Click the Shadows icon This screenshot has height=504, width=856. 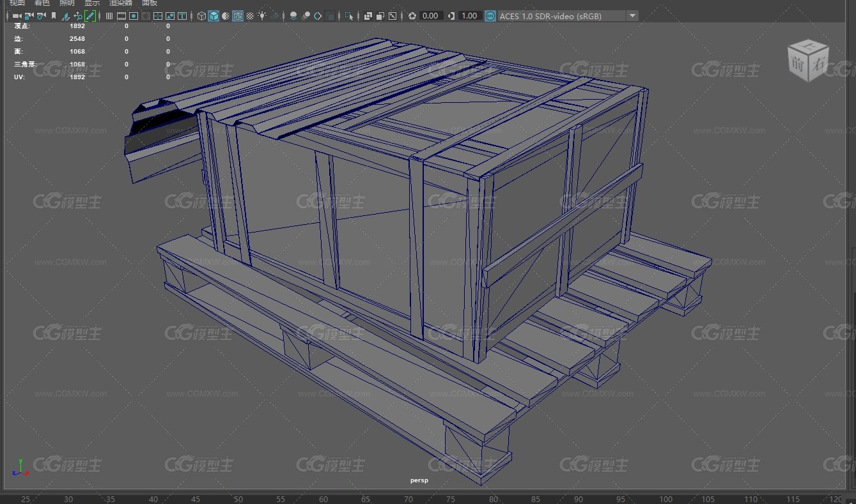[x=275, y=16]
